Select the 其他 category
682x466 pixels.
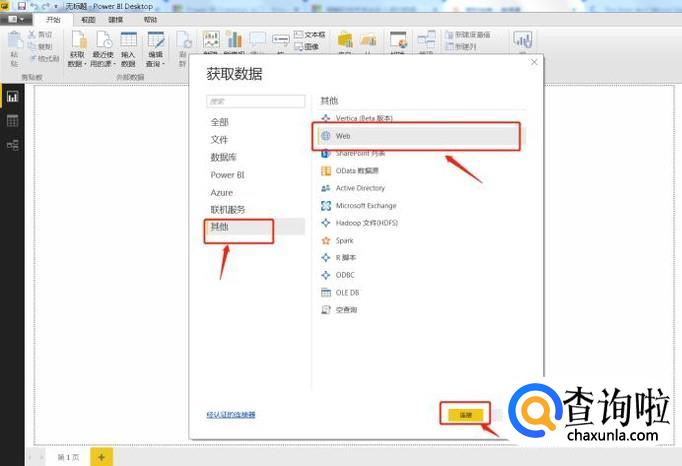(x=256, y=227)
